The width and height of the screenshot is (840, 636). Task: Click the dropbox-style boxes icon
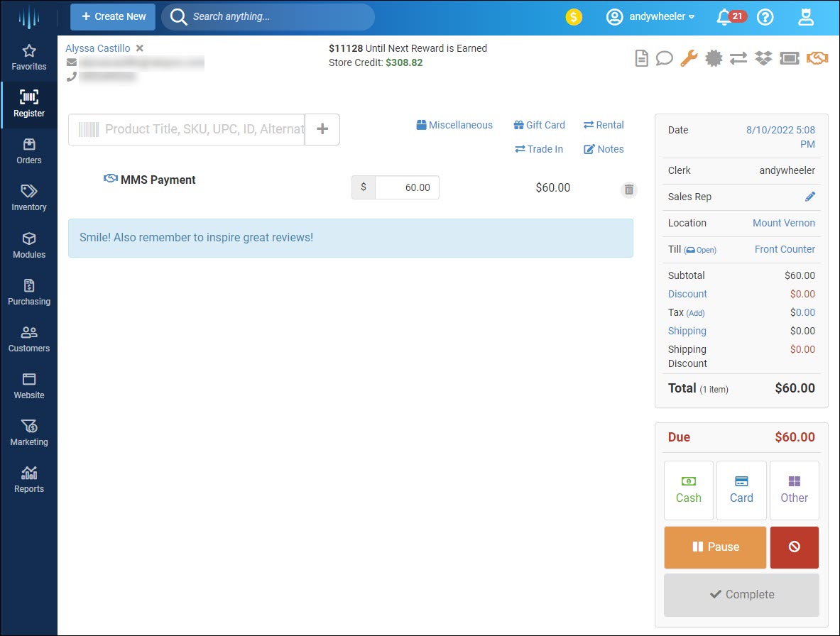tap(763, 57)
